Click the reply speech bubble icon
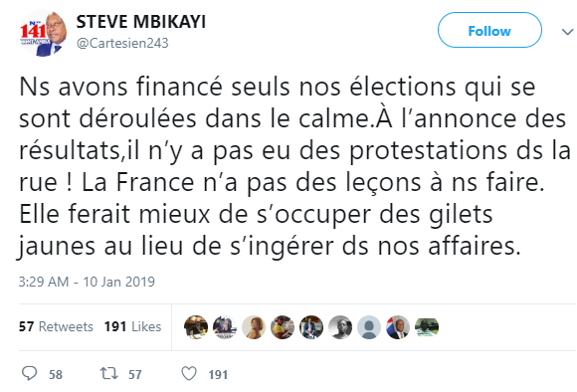Screen dimensions: 577x392 click(30, 373)
